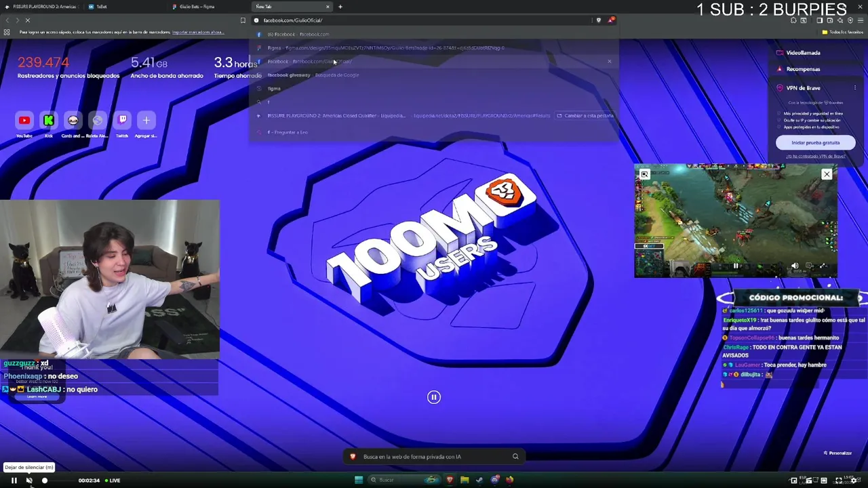Viewport: 868px width, 488px height.
Task: Click Importar marcadores ahora link
Action: (x=198, y=33)
